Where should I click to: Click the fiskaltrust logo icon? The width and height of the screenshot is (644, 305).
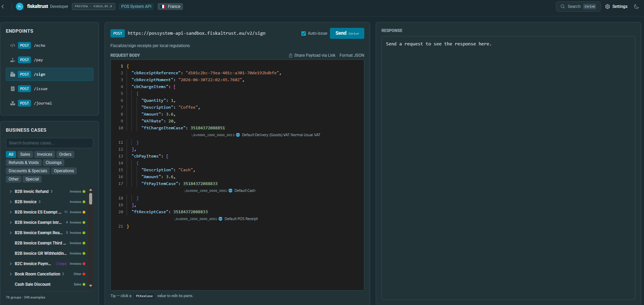(20, 6)
